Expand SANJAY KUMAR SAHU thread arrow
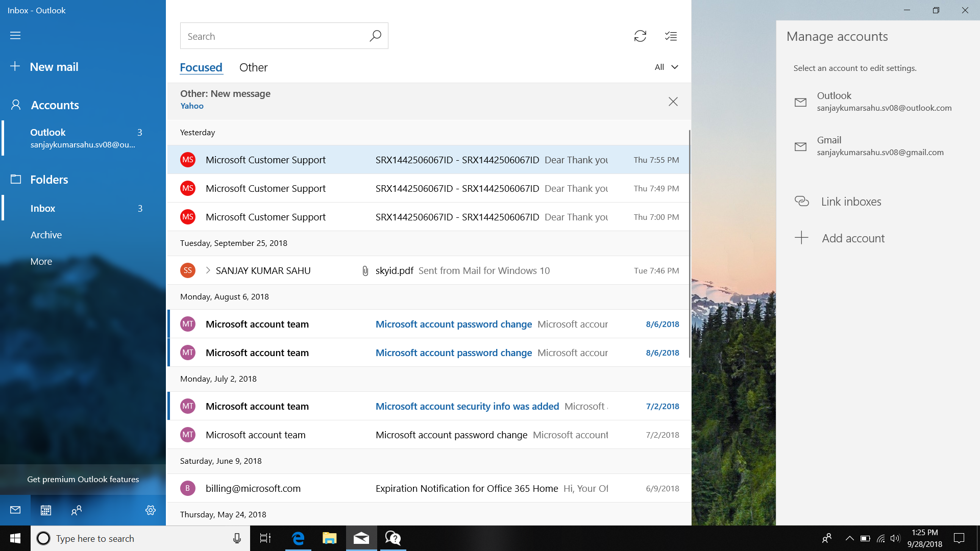The height and width of the screenshot is (551, 980). [x=208, y=270]
